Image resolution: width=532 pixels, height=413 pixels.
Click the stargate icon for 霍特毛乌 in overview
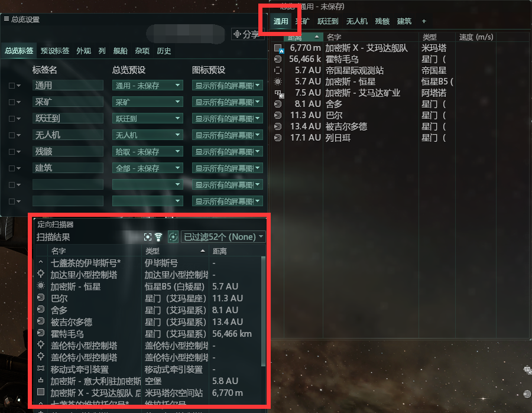tap(278, 59)
